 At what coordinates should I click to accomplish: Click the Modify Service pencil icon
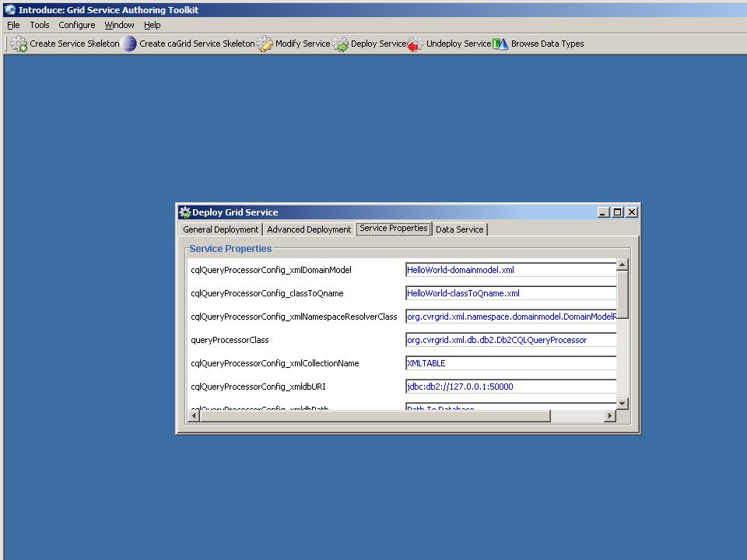pyautogui.click(x=265, y=44)
